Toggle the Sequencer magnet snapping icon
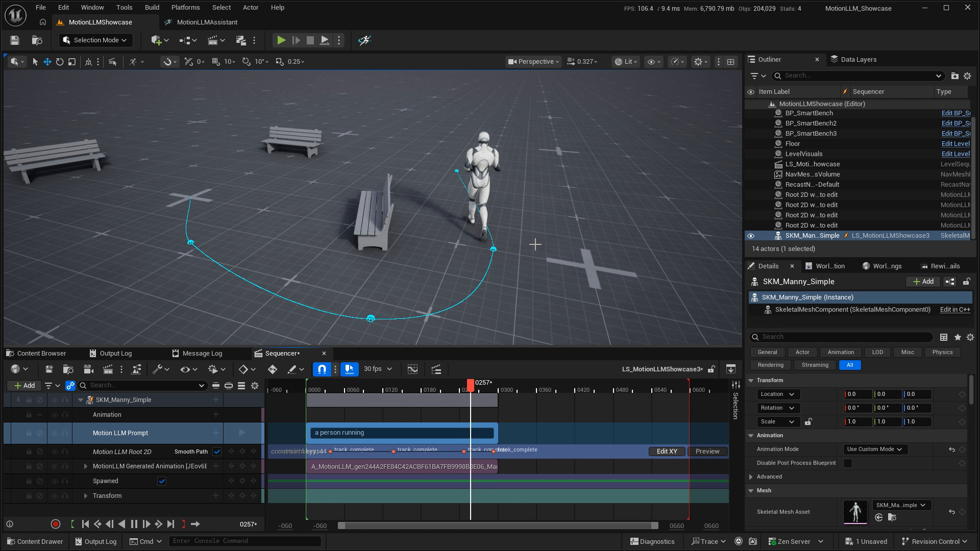The width and height of the screenshot is (980, 551). pyautogui.click(x=322, y=369)
